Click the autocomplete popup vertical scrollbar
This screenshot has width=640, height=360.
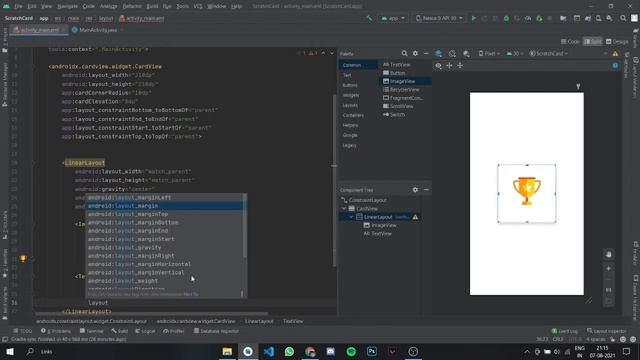(x=245, y=226)
